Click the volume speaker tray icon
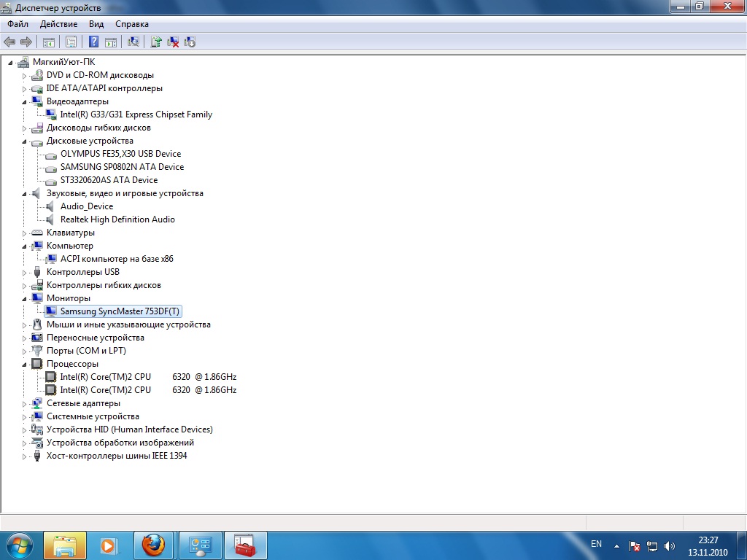 coord(670,546)
